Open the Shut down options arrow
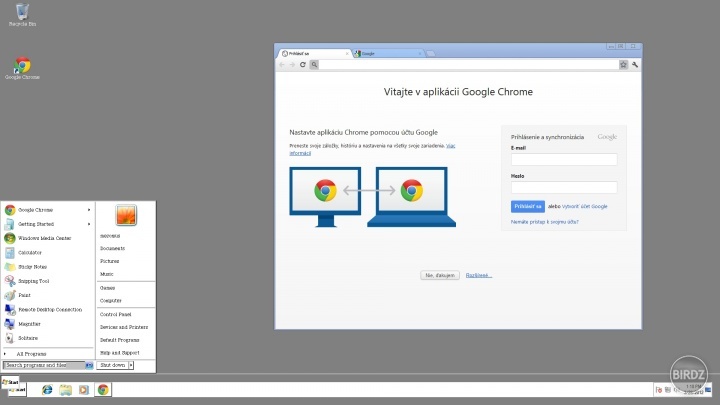720x405 pixels. coord(131,366)
